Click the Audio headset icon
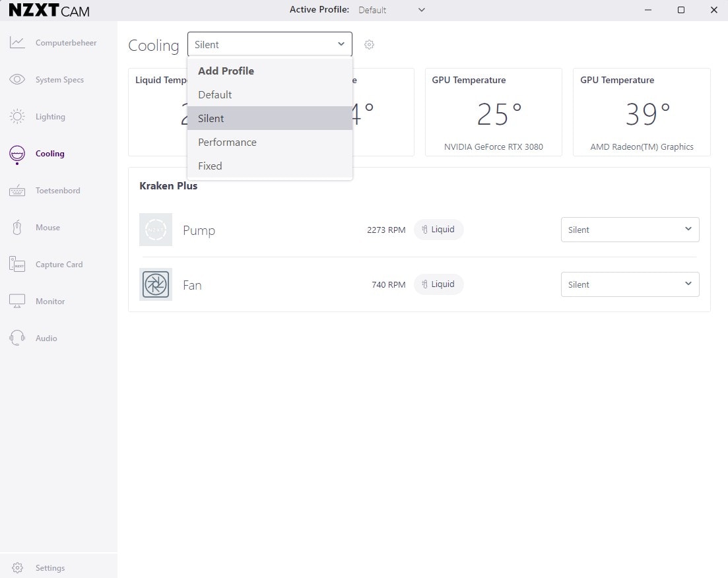 17,338
